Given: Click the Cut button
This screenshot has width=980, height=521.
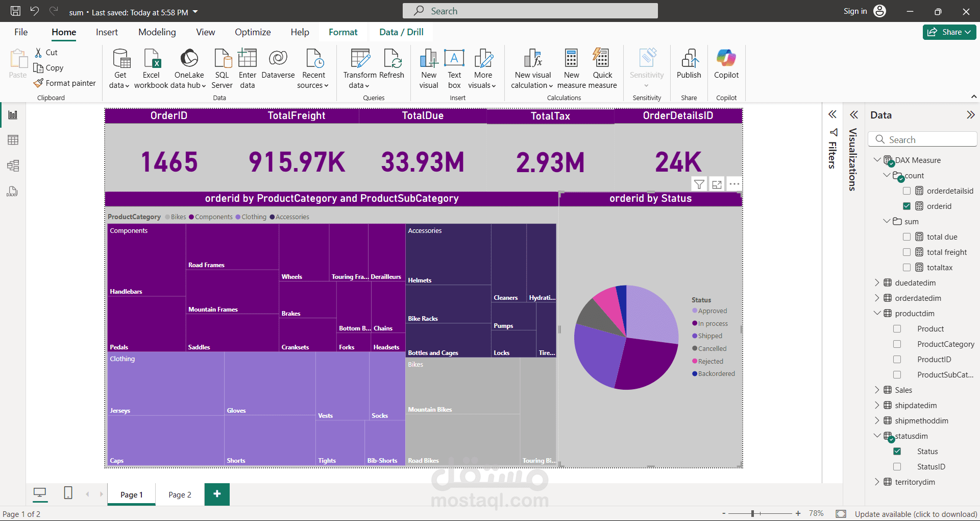Looking at the screenshot, I should pos(46,52).
